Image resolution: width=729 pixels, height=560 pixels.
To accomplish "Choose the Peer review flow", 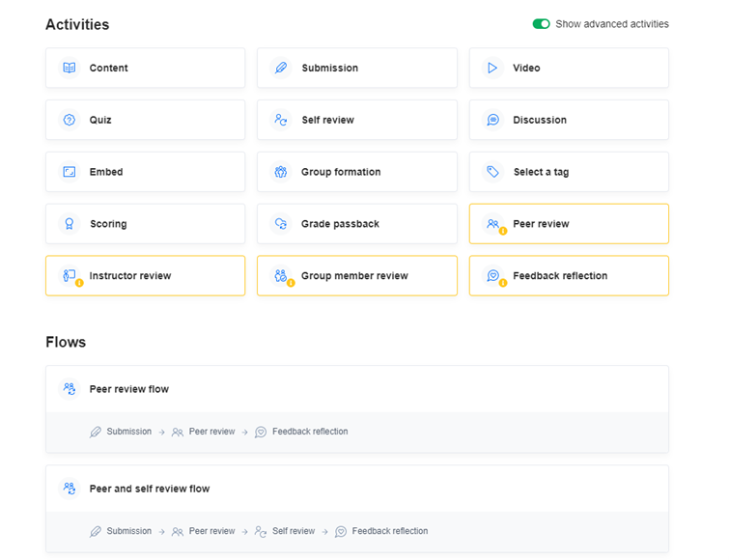I will point(357,409).
